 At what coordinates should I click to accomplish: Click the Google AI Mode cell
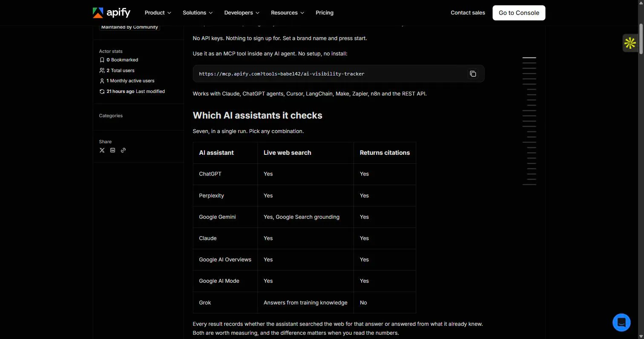pos(225,281)
